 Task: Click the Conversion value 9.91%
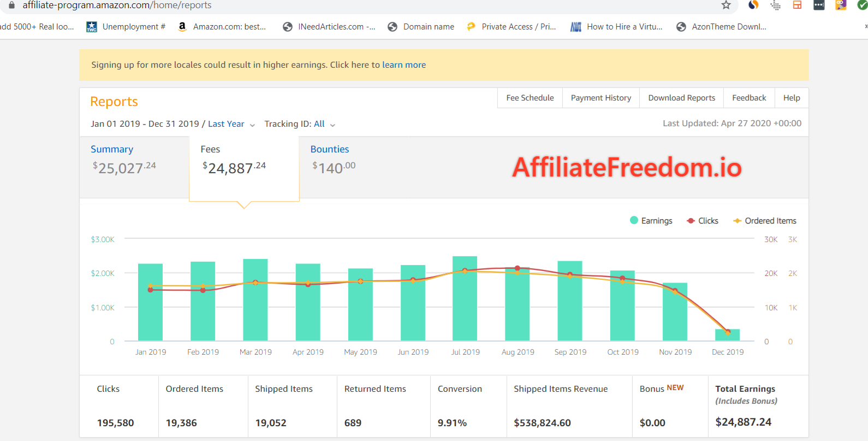452,423
